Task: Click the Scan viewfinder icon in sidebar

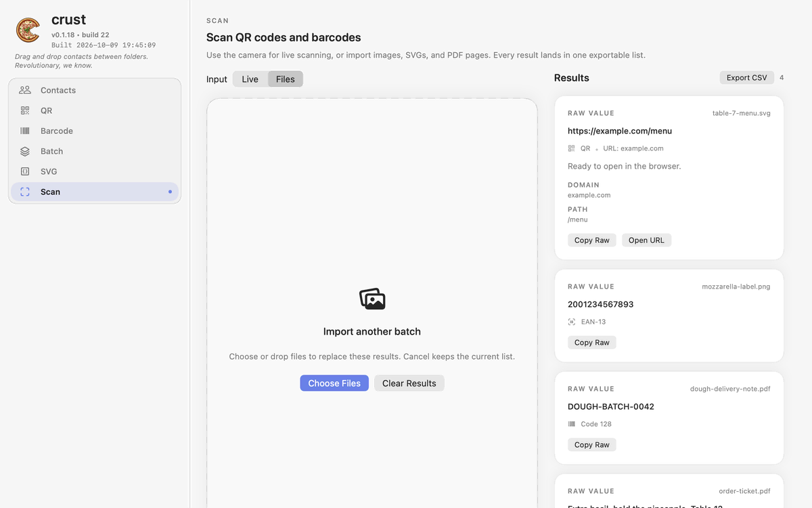Action: click(x=25, y=192)
